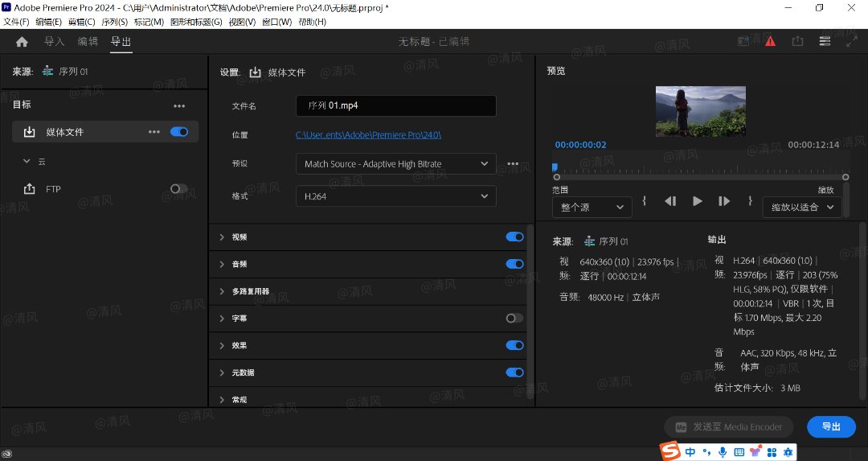This screenshot has width=868, height=461.
Task: Step back one frame in the preview
Action: point(670,201)
